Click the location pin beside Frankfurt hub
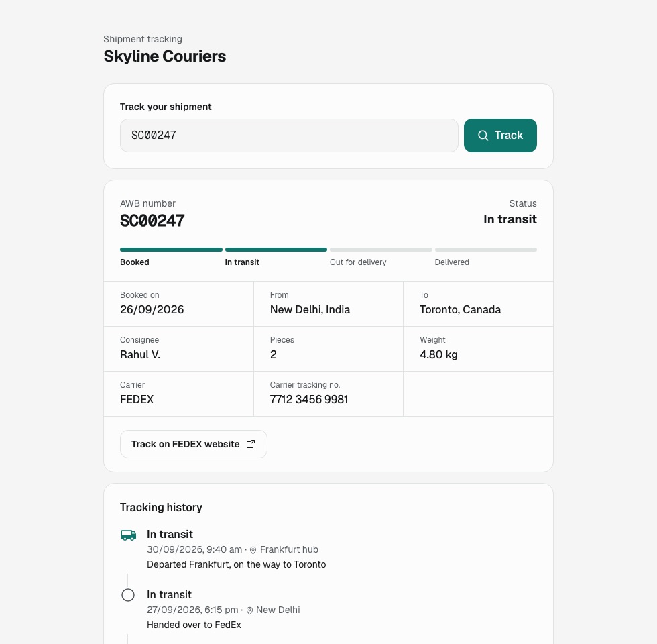 click(x=253, y=550)
